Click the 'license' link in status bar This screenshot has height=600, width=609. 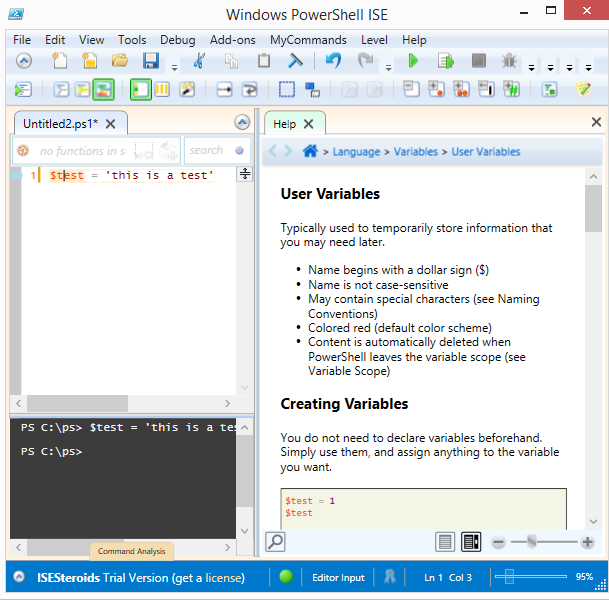pos(223,577)
